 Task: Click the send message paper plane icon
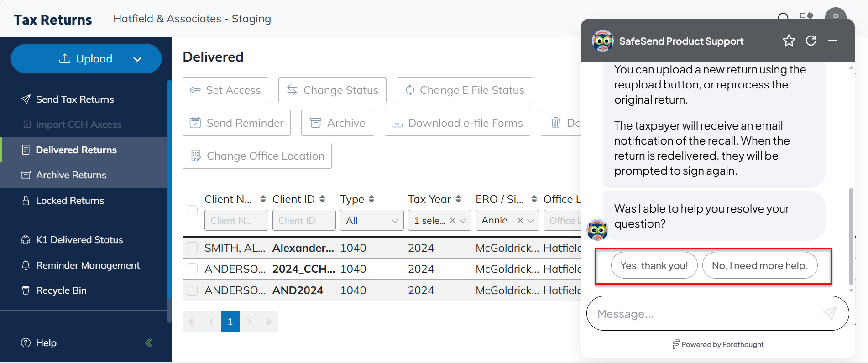pyautogui.click(x=829, y=313)
